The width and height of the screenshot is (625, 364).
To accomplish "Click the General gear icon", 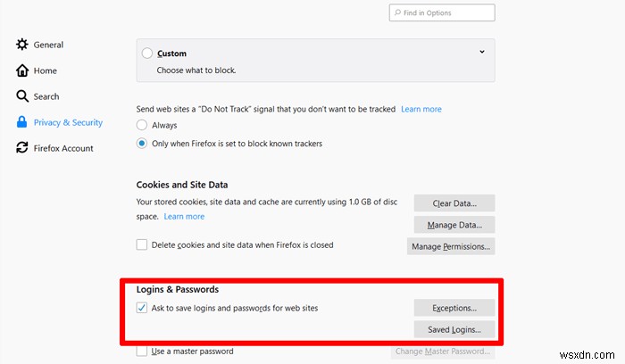I will 22,45.
